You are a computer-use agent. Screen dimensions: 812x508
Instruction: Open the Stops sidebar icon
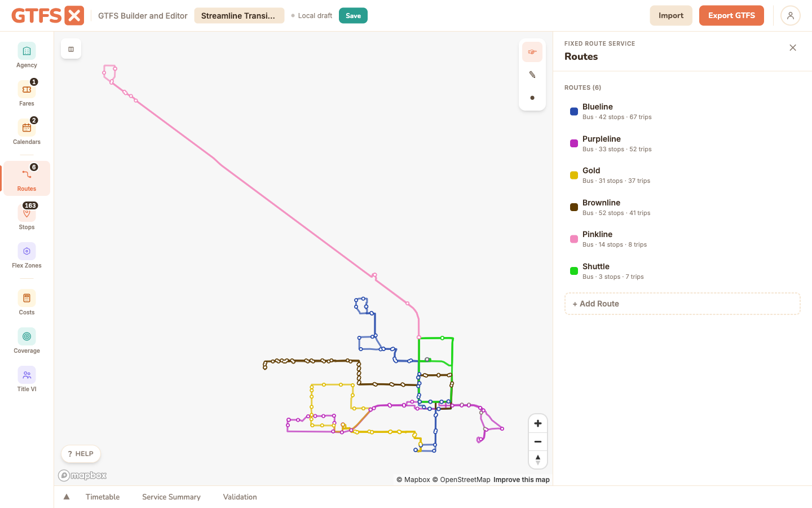pos(27,217)
